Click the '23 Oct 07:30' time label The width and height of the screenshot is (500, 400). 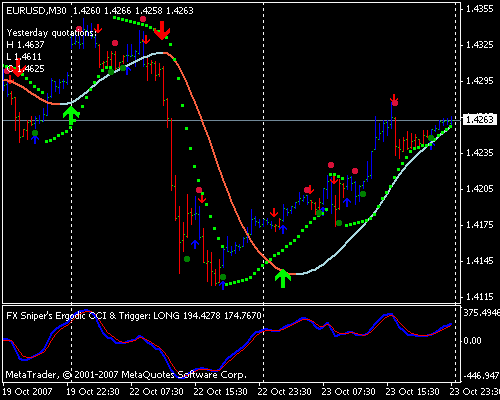pos(348,391)
